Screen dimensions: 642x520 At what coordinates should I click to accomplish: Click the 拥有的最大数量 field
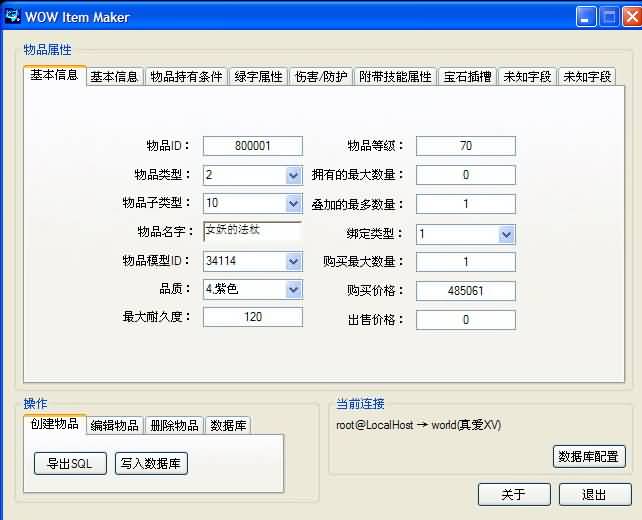tap(466, 175)
